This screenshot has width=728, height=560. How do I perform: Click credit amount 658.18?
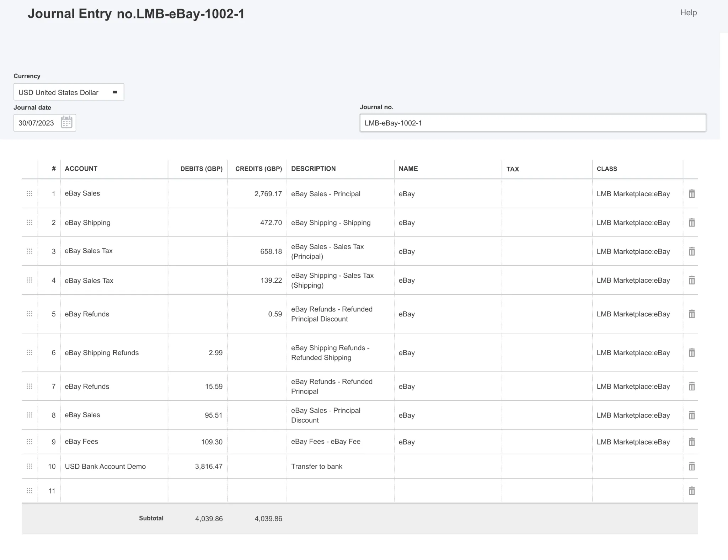(271, 251)
